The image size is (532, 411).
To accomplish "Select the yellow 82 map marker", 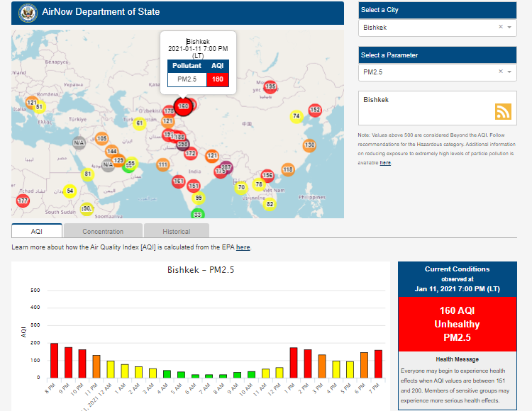I will tap(270, 204).
